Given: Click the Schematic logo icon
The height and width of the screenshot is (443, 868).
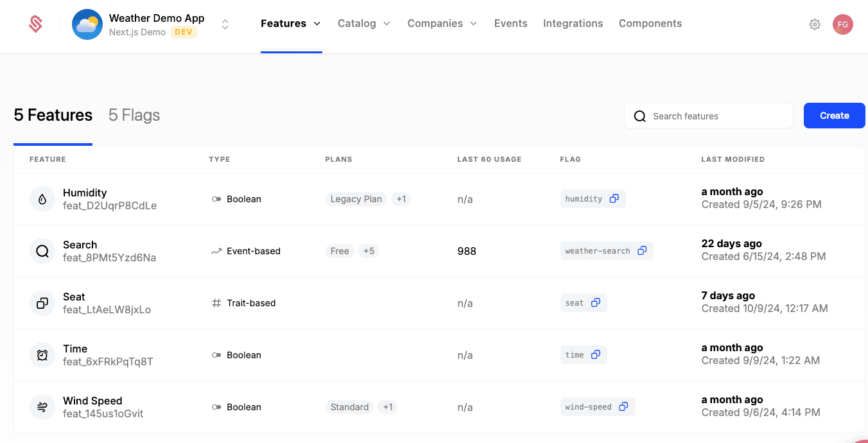Looking at the screenshot, I should [36, 24].
